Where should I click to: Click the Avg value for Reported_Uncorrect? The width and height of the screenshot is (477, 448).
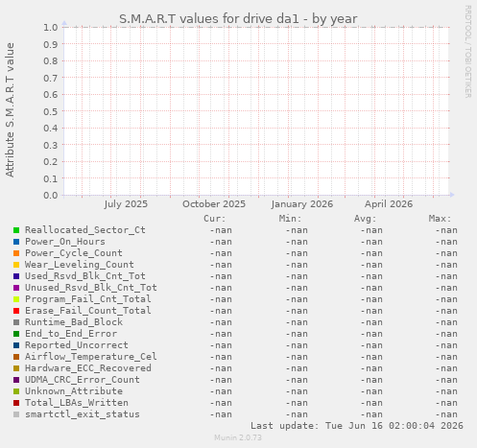(x=371, y=345)
